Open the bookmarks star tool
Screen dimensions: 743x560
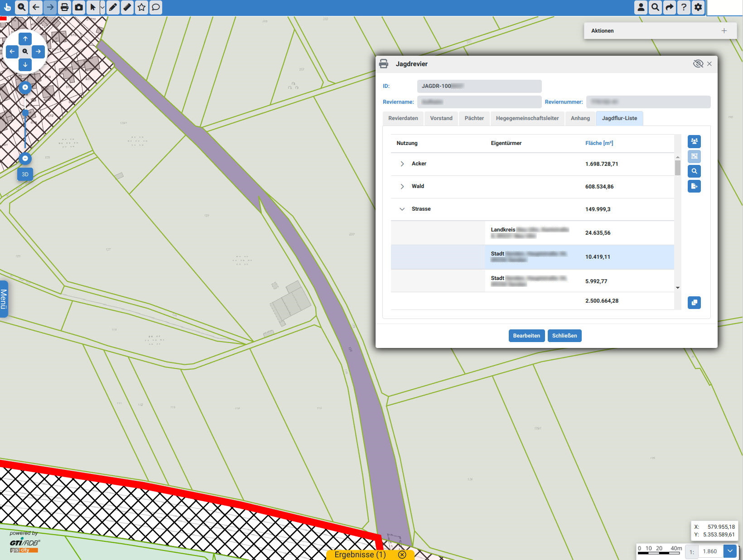(142, 7)
